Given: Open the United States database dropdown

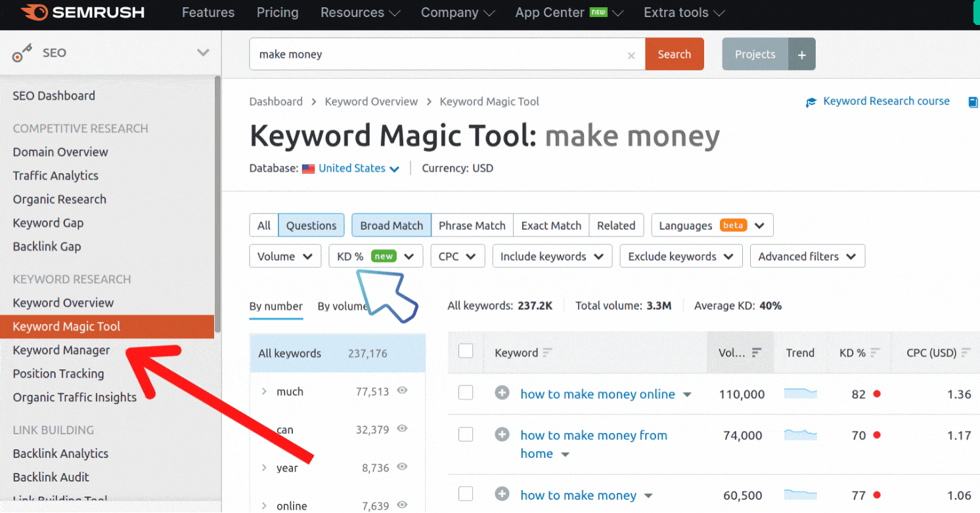Looking at the screenshot, I should pyautogui.click(x=359, y=168).
